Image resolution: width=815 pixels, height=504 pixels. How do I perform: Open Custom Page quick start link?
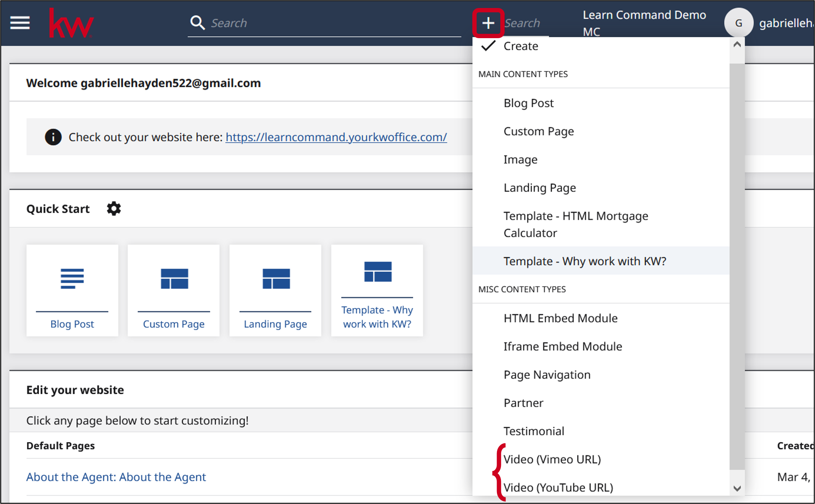click(173, 324)
